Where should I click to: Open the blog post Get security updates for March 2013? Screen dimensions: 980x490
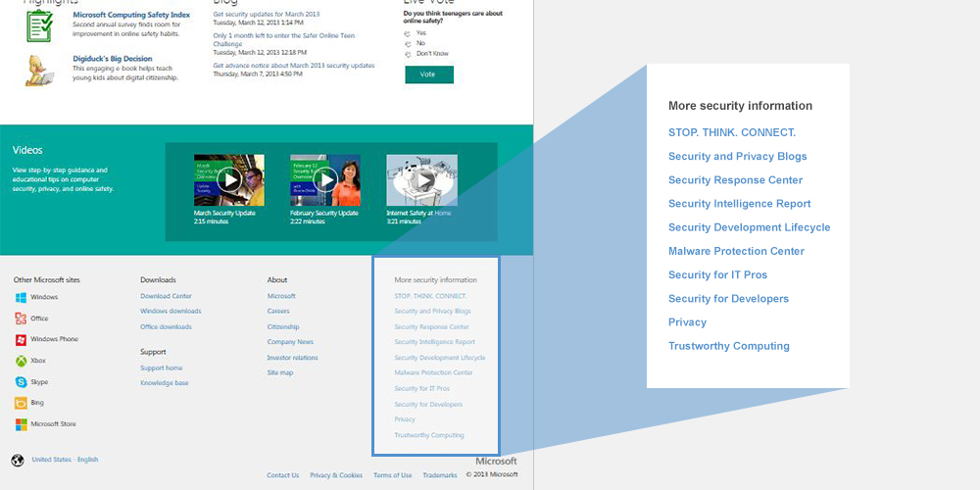point(267,14)
